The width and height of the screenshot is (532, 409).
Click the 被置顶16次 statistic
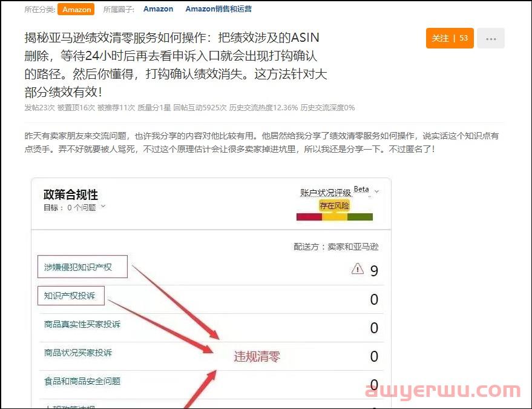coord(76,108)
